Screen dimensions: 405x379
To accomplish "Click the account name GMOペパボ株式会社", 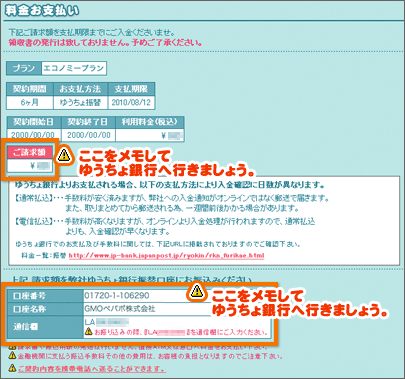I will click(120, 309).
